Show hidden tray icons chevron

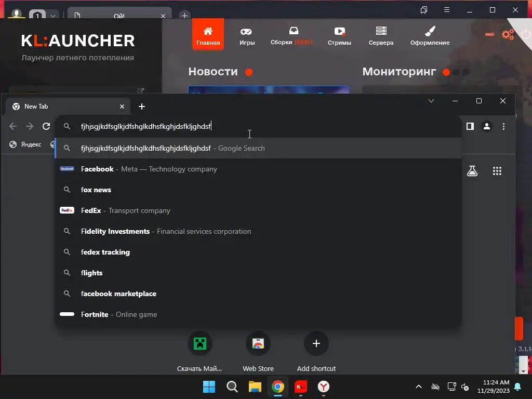[x=419, y=387]
